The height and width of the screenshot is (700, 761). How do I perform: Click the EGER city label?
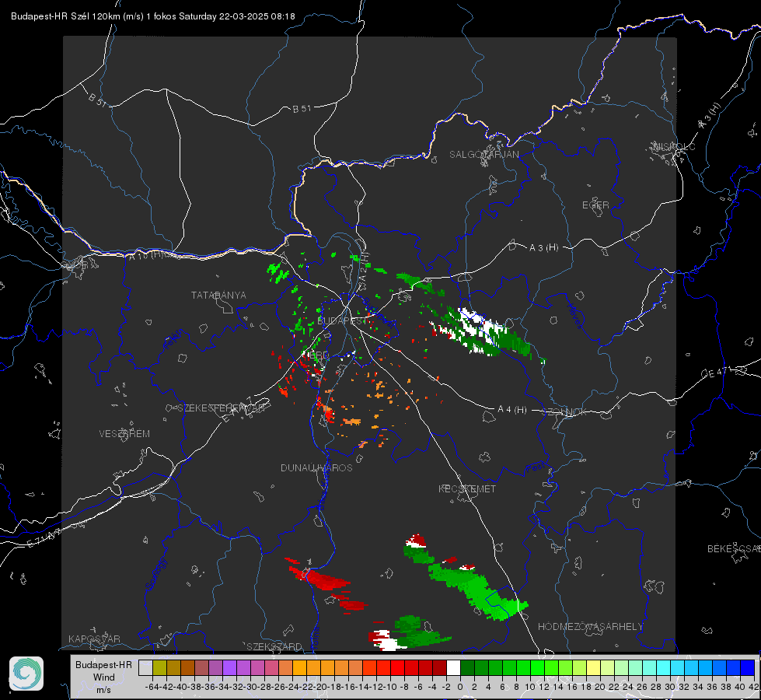pos(595,205)
